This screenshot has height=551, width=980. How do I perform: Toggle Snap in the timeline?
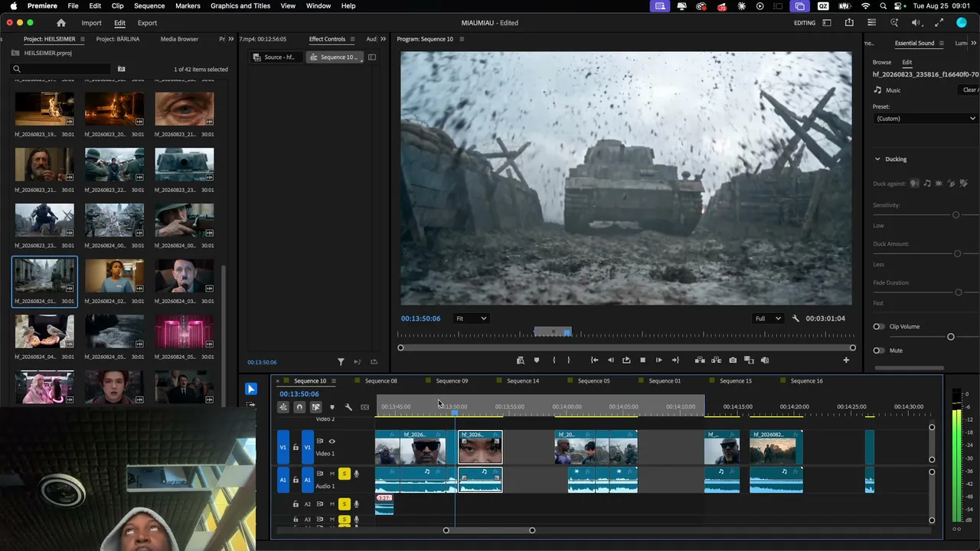click(299, 407)
